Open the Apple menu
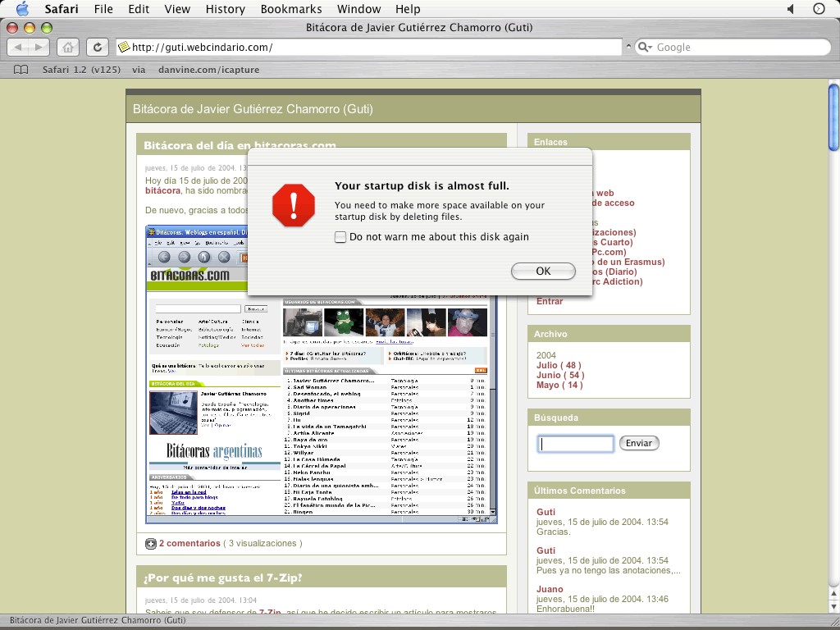Viewport: 840px width, 630px height. 22,9
